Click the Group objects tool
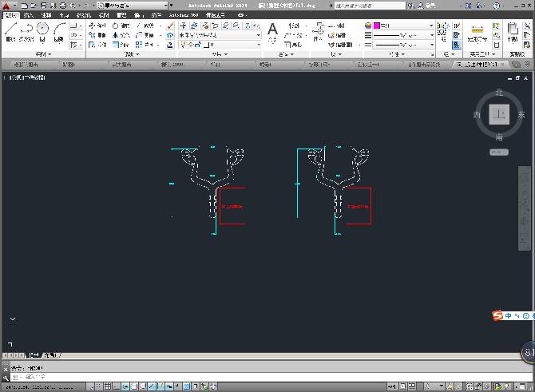Viewport: 535px width, 392px height. coord(443,33)
